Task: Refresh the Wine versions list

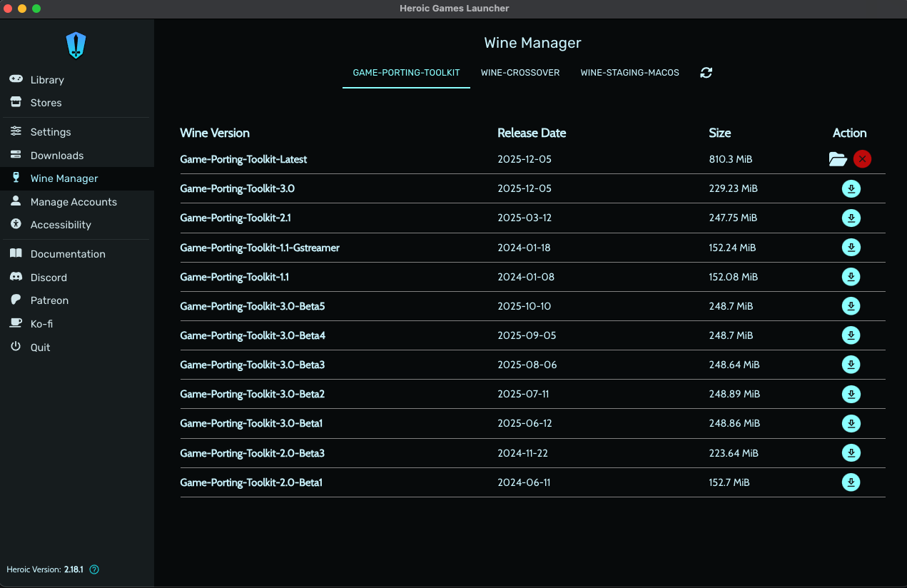Action: click(x=706, y=73)
